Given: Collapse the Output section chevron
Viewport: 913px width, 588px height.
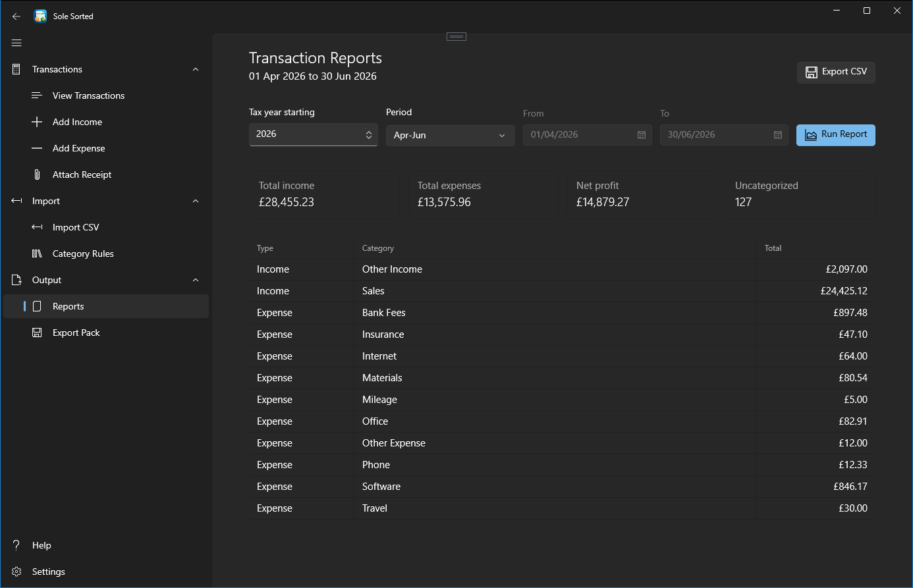Looking at the screenshot, I should 196,280.
